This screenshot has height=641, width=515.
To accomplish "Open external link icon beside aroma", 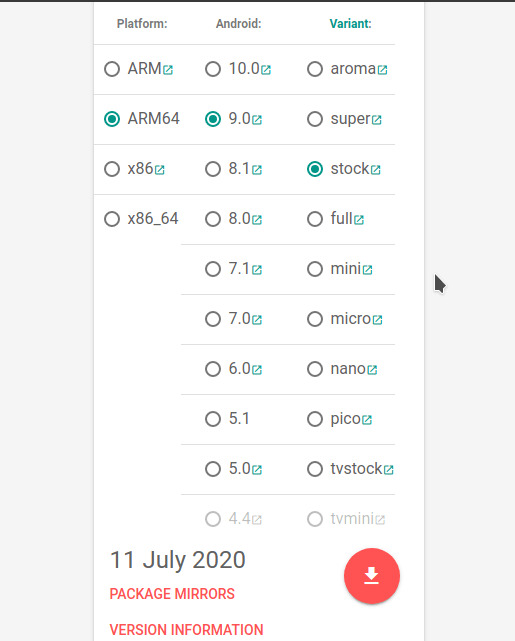I will pyautogui.click(x=382, y=70).
